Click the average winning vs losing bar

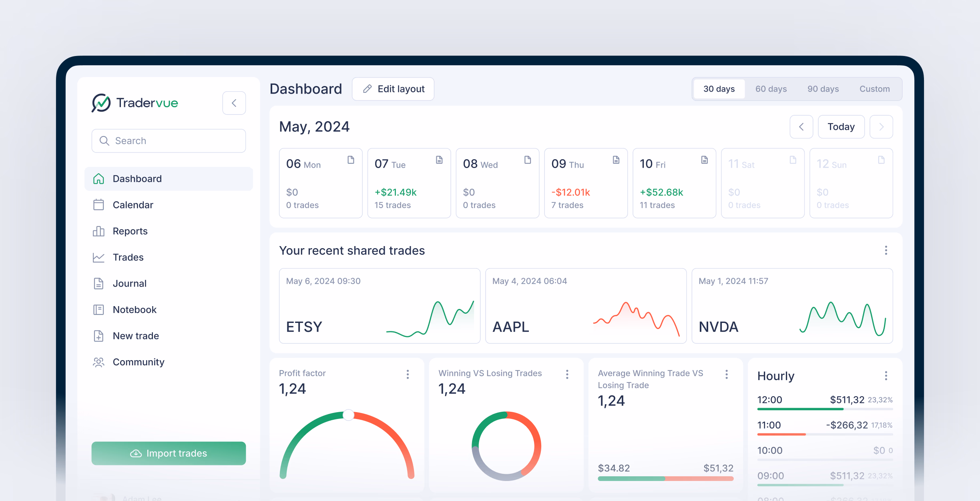point(666,479)
